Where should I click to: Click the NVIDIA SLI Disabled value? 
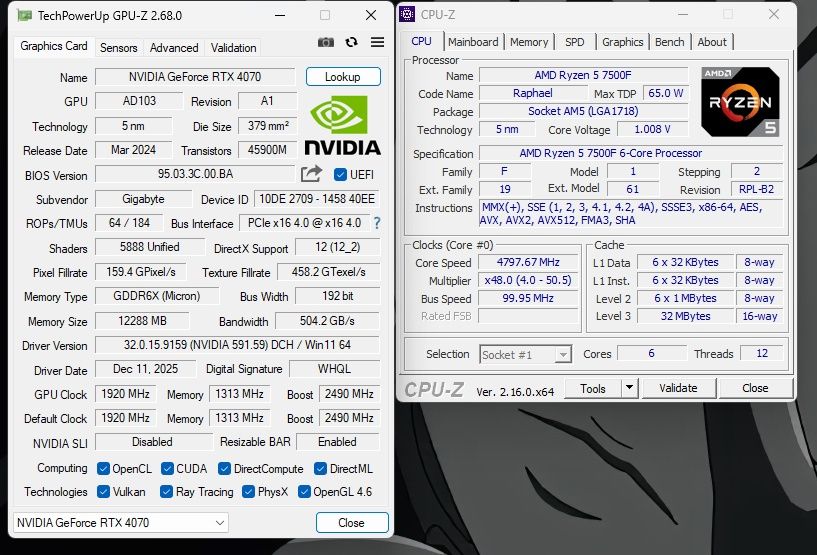[x=152, y=442]
